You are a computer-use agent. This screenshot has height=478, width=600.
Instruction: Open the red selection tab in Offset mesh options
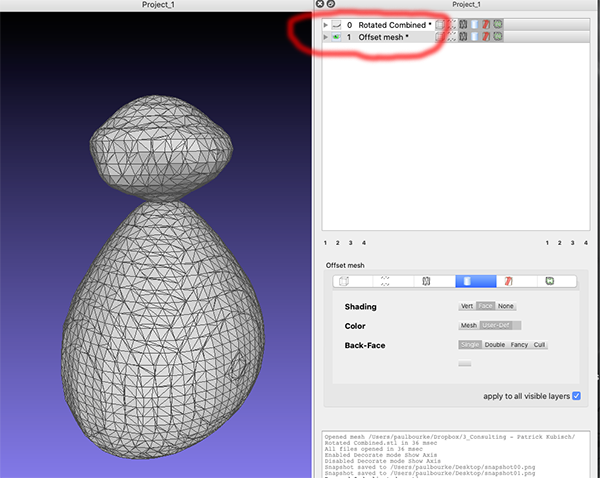(517, 281)
